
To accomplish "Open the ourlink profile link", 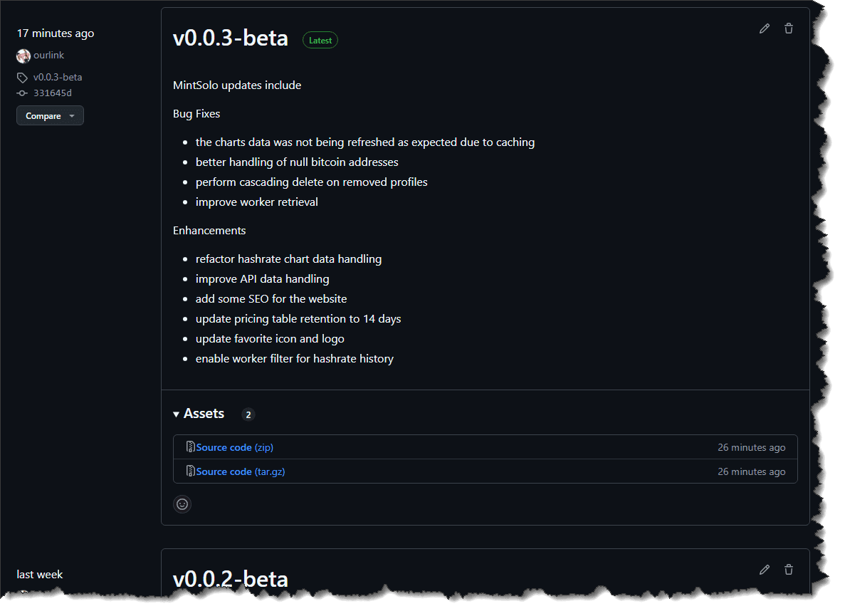I will pos(49,56).
